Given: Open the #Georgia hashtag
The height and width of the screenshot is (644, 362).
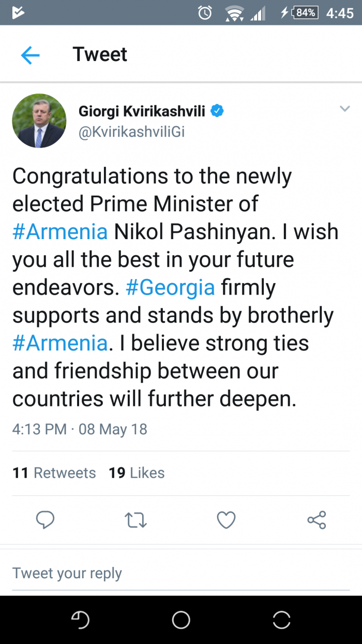Looking at the screenshot, I should point(170,288).
